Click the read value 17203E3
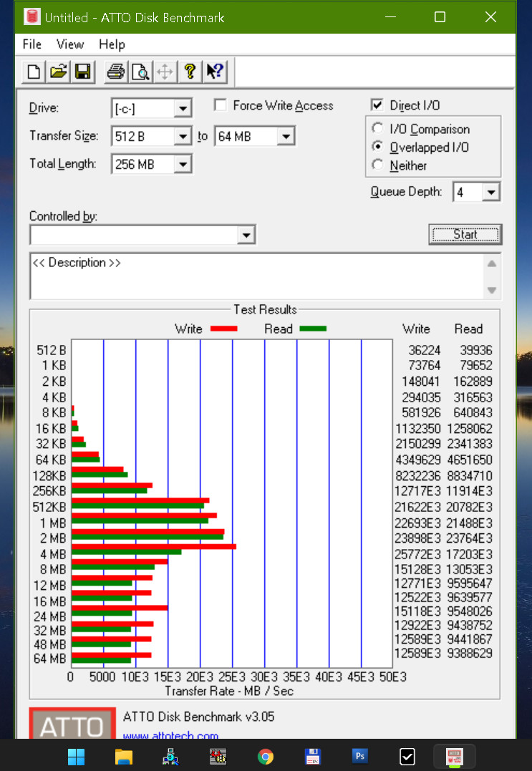Image resolution: width=532 pixels, height=771 pixels. point(470,555)
